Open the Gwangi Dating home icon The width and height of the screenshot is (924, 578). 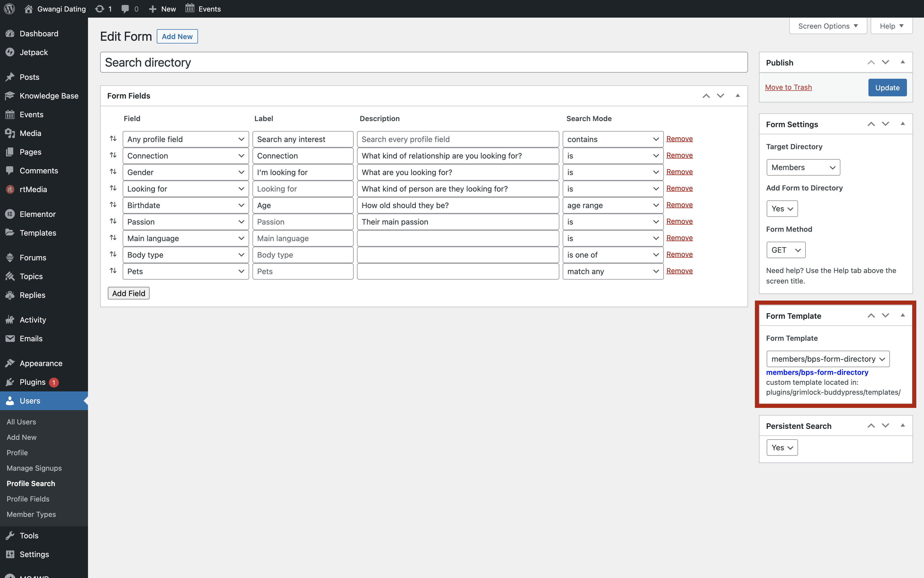[29, 9]
